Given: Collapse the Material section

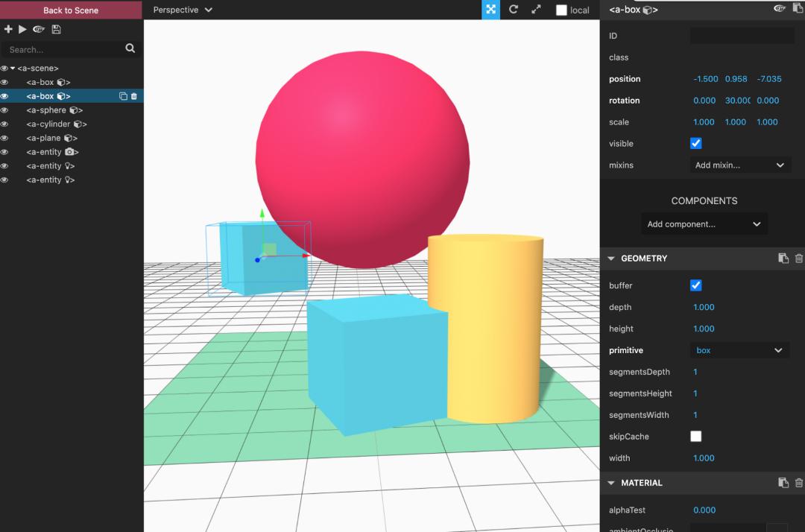Looking at the screenshot, I should click(x=611, y=483).
